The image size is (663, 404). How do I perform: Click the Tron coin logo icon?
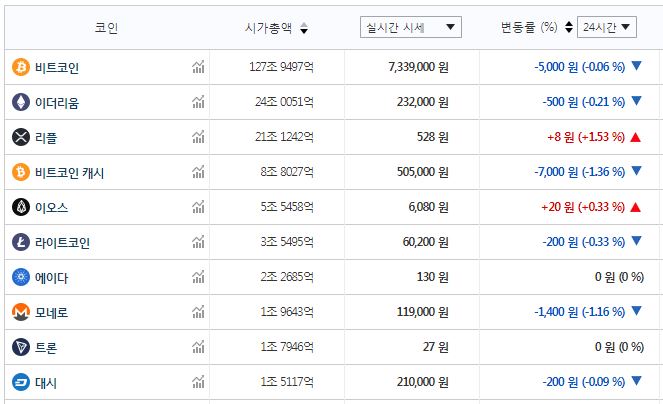[20, 347]
